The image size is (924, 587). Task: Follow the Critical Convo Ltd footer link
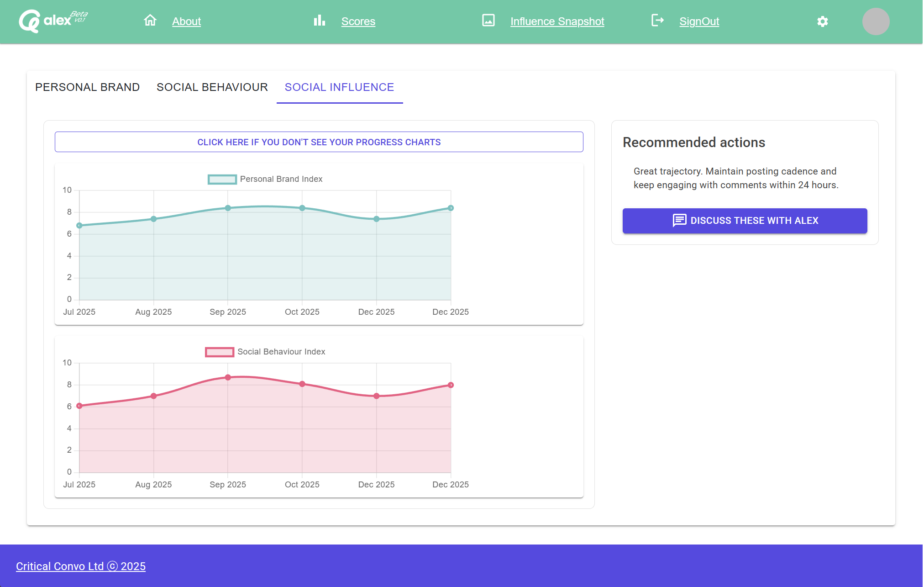(x=81, y=566)
